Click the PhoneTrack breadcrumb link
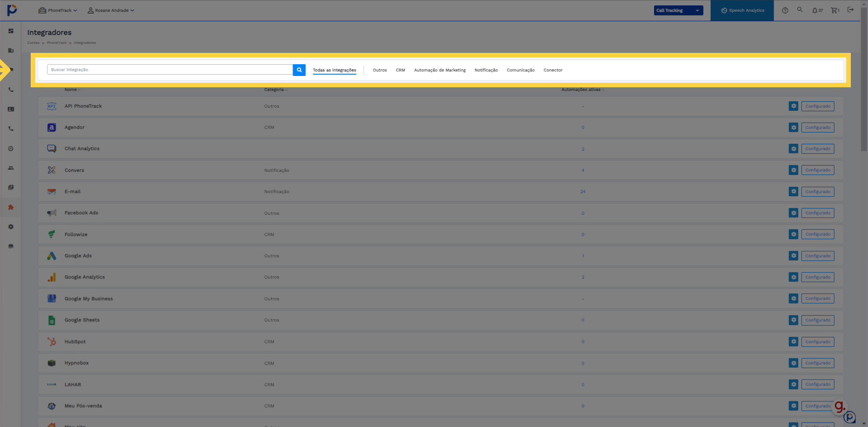Screen dimensions: 868x427 click(x=57, y=43)
